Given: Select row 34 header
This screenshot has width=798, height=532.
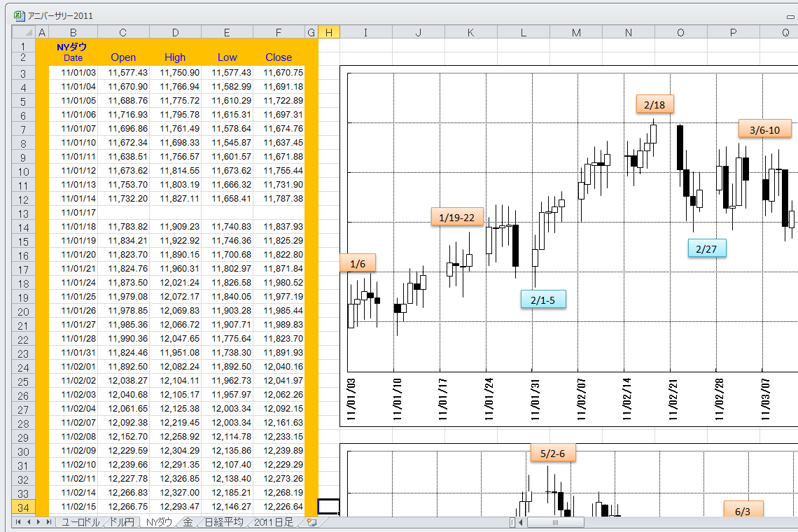Looking at the screenshot, I should point(23,507).
